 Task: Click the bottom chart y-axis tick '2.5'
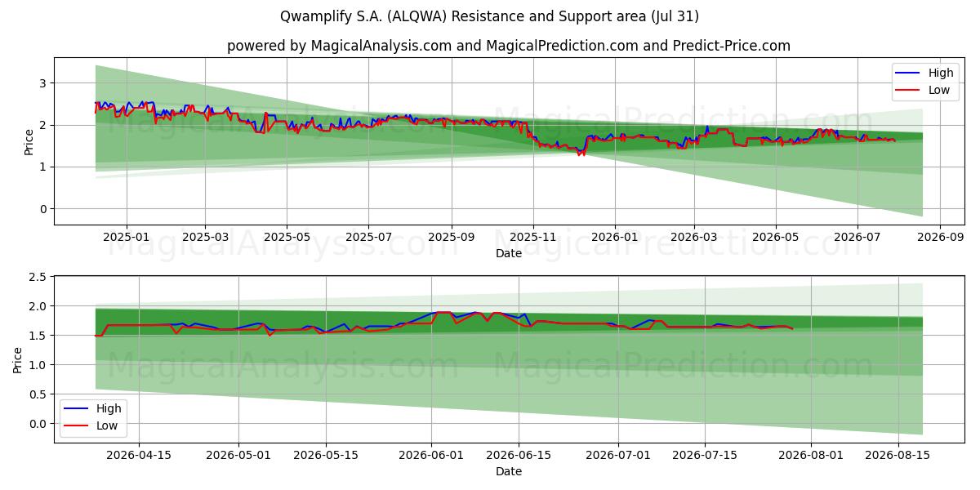click(x=38, y=278)
